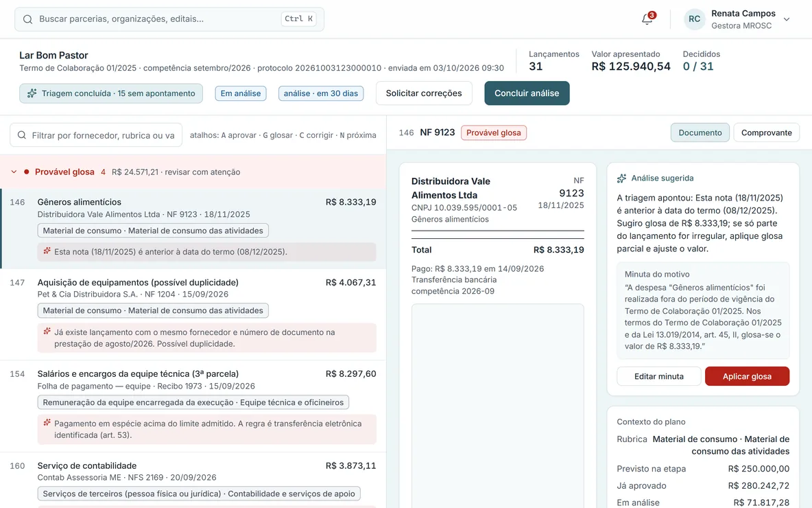Image resolution: width=812 pixels, height=508 pixels.
Task: Click Valor apresentado R$ 125.940,54
Action: pyautogui.click(x=631, y=61)
